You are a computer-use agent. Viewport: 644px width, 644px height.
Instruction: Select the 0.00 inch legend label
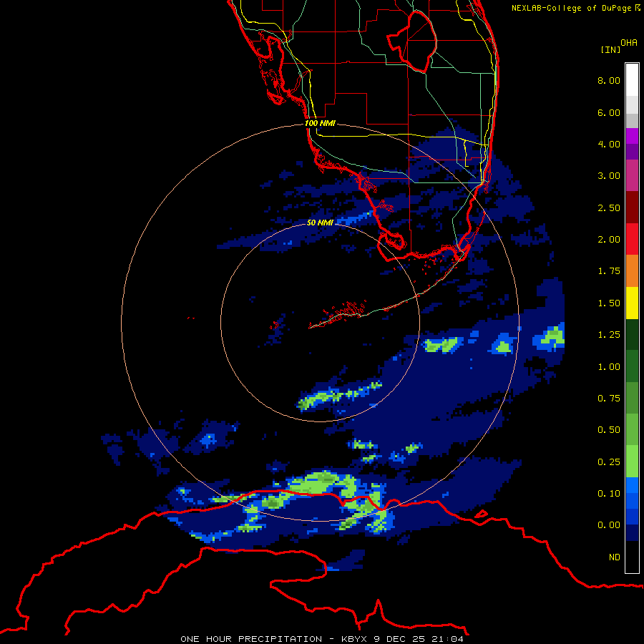click(609, 525)
